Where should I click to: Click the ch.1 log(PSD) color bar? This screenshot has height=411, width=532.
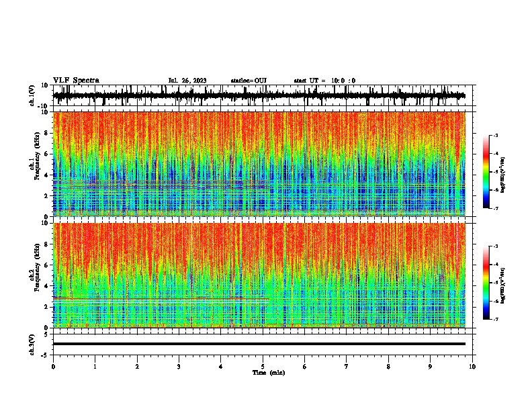(486, 172)
